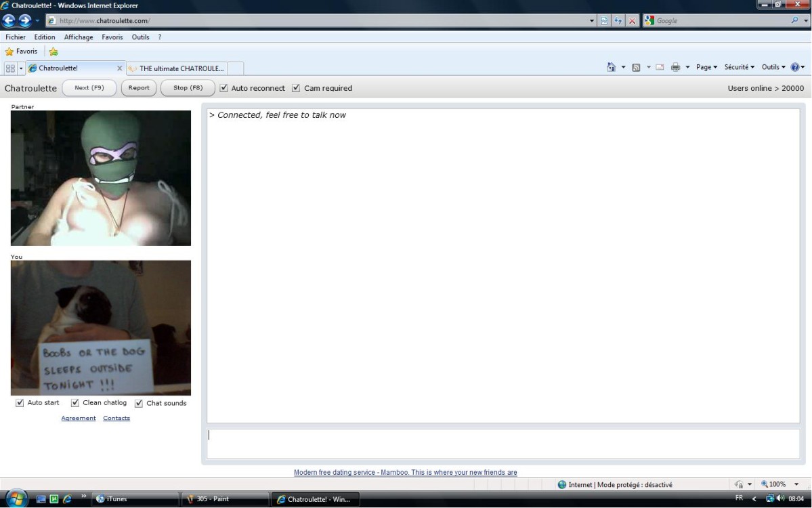Toggle the Auto reconnect checkbox
This screenshot has width=812, height=508.
pyautogui.click(x=223, y=88)
